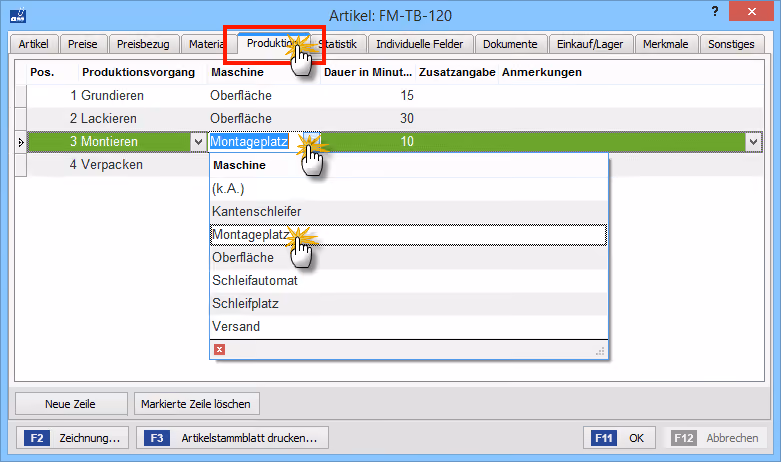
Task: Toggle the Maschine dropdown arrow for Montageplatz
Action: coord(312,142)
